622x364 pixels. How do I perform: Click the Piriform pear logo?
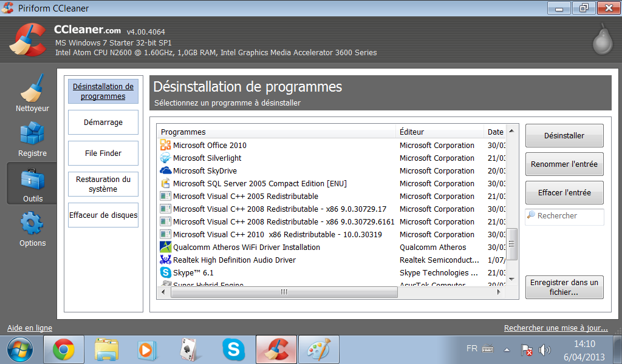(602, 39)
